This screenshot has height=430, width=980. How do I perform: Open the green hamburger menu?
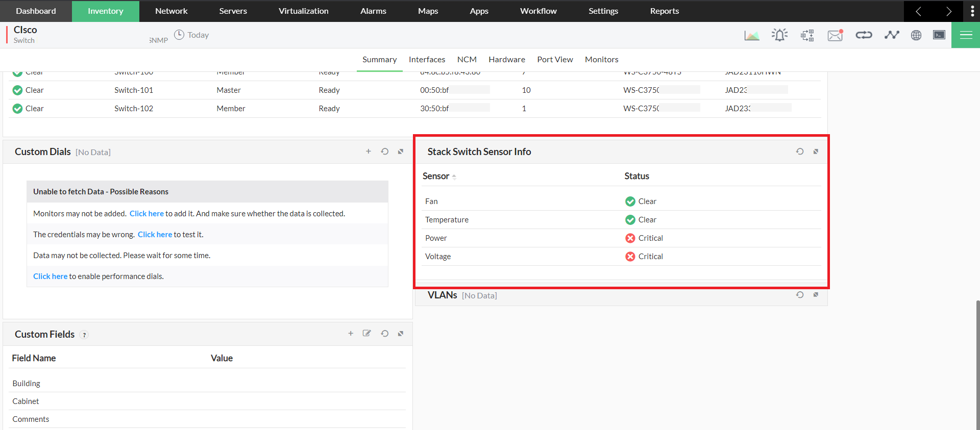966,35
